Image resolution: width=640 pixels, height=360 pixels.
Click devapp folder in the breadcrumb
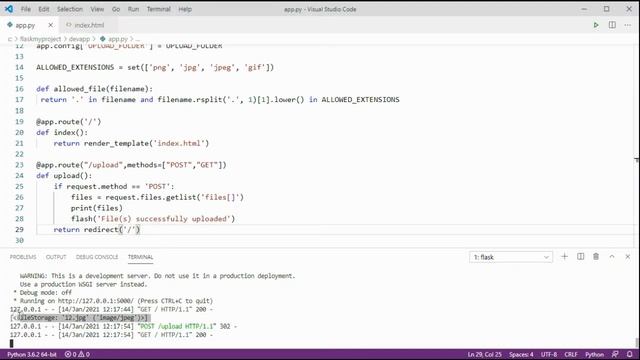point(79,39)
